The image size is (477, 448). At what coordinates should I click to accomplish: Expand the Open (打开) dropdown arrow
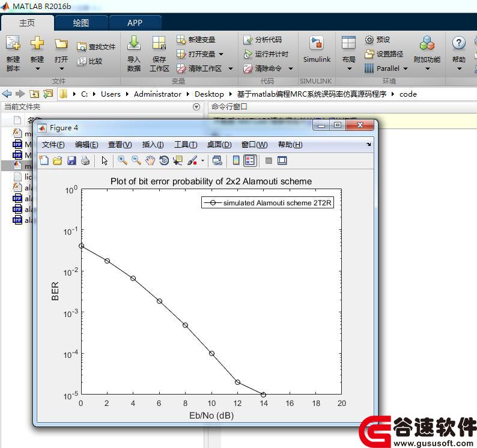pyautogui.click(x=61, y=69)
